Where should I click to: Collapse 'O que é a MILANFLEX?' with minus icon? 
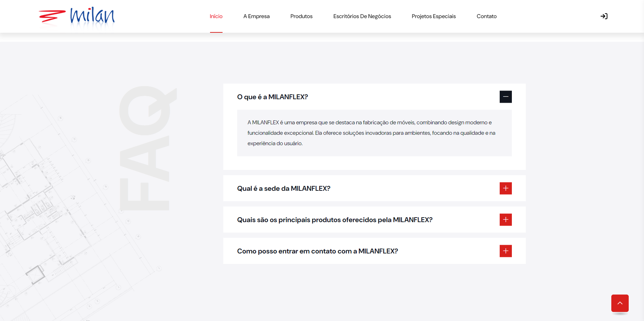[506, 97]
